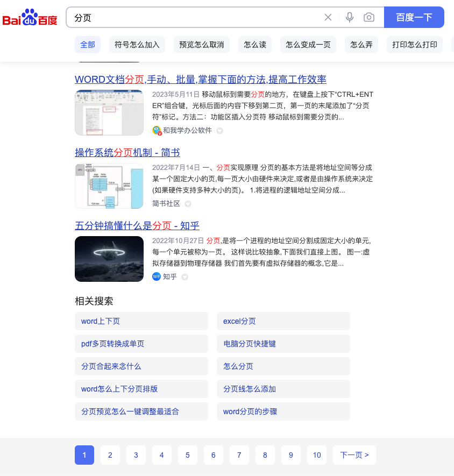Go to results page 4
Viewport: 454px width, 476px height.
[162, 455]
